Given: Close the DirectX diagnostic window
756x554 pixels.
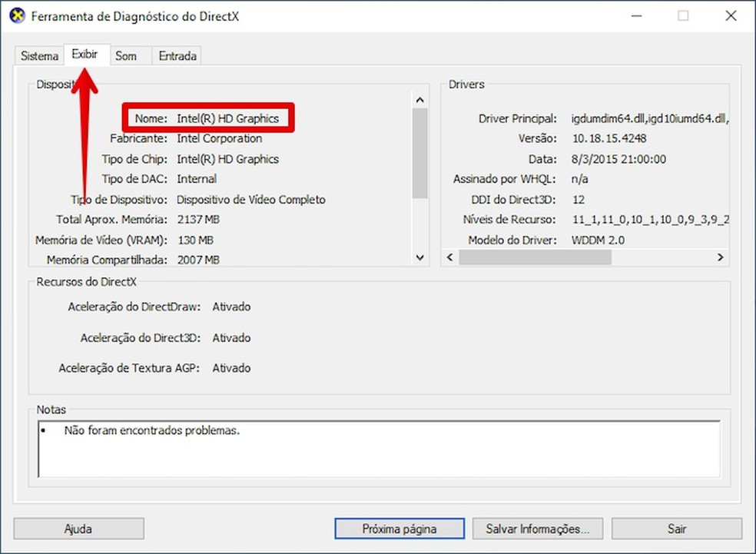Looking at the screenshot, I should coord(731,15).
